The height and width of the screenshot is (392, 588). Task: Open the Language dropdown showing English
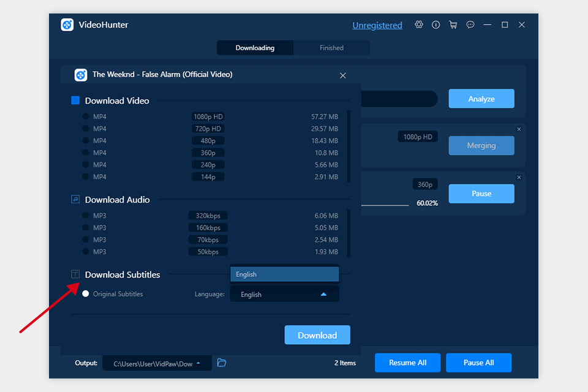(284, 294)
